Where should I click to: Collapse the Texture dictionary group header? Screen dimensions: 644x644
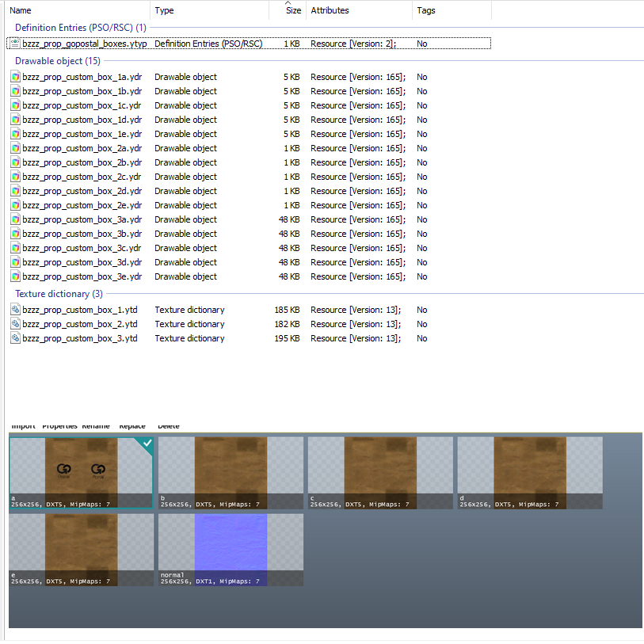coord(59,294)
